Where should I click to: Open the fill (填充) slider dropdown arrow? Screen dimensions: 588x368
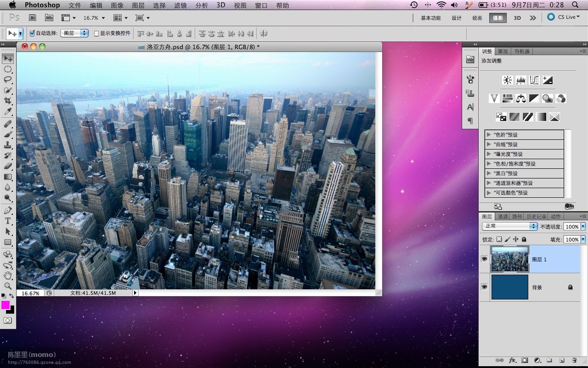583,240
